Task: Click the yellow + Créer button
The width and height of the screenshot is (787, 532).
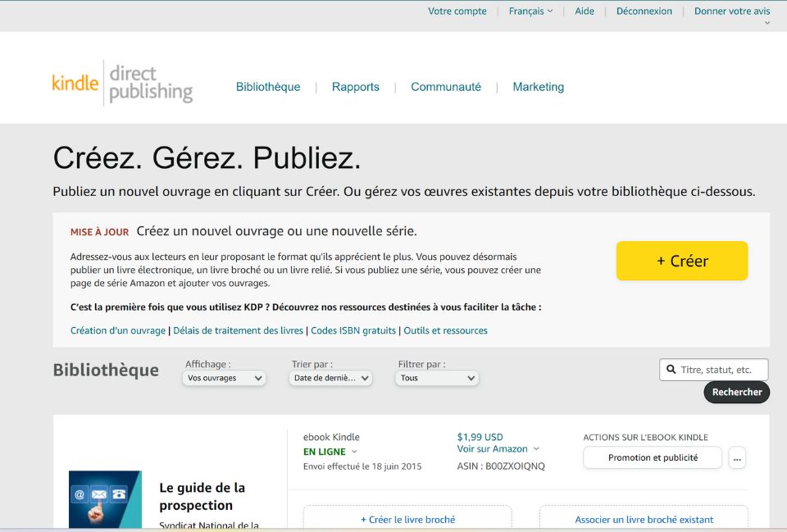Action: tap(681, 261)
